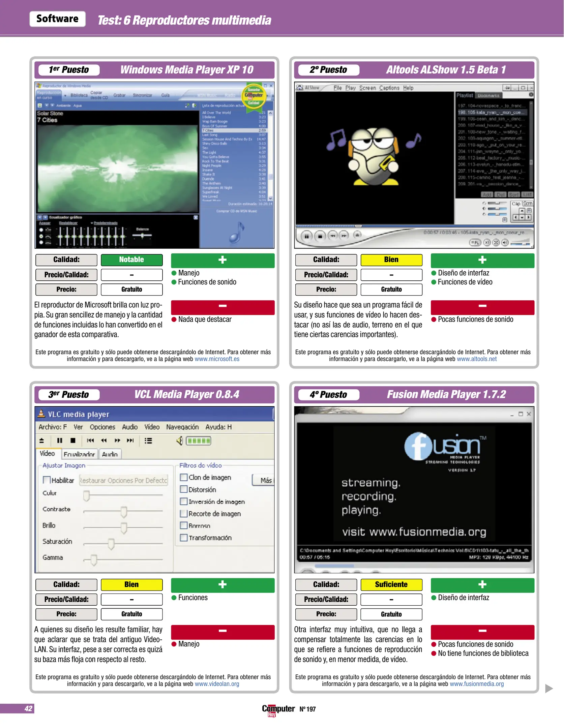
Task: Pause playback in VLC media player
Action: (60, 441)
